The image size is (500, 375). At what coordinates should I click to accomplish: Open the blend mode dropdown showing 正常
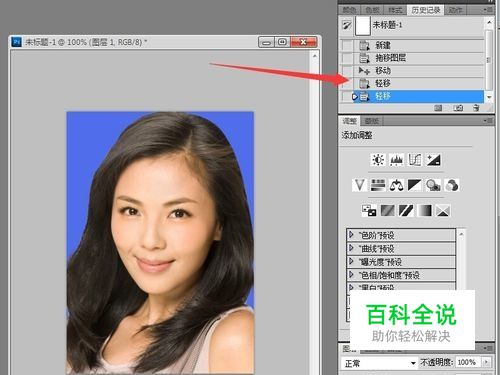[379, 363]
